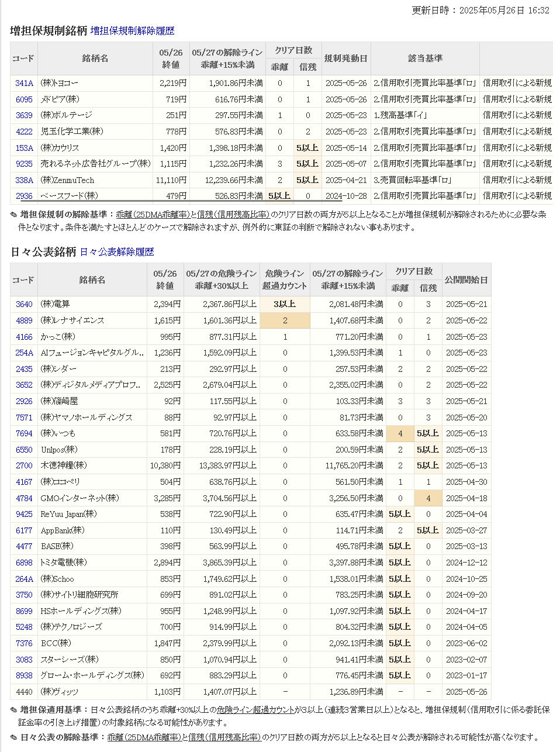View stock code 338A details

(x=24, y=180)
